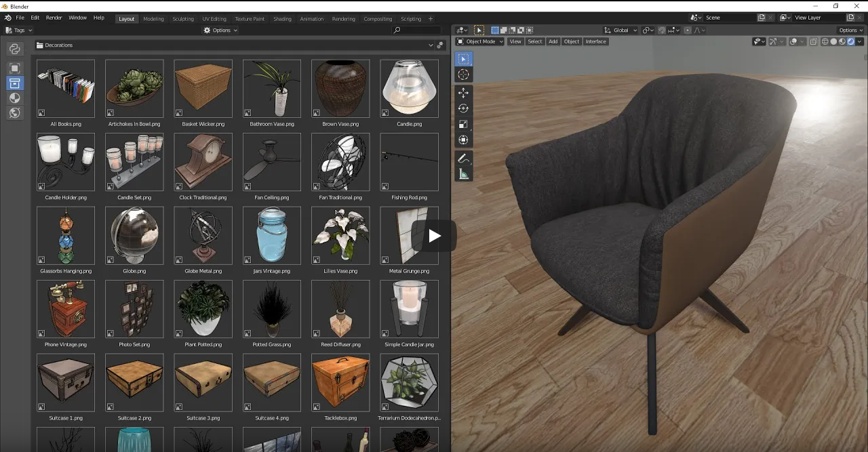Select the Measure tool
This screenshot has height=452, width=868.
pyautogui.click(x=463, y=174)
